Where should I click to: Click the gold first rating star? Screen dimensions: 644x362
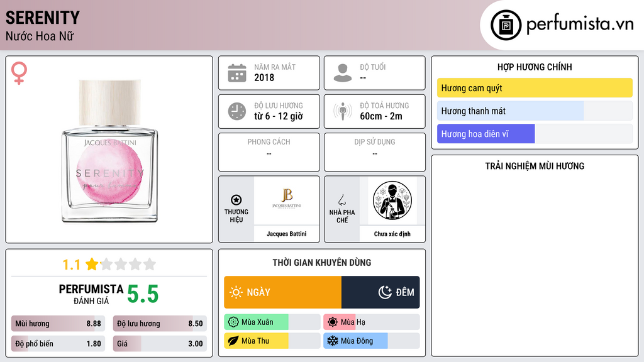[x=92, y=264]
